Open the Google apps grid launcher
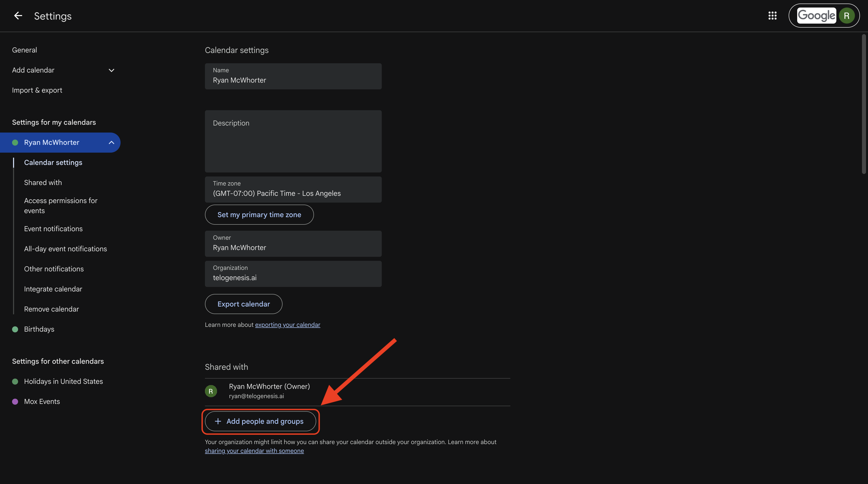The height and width of the screenshot is (484, 868). point(772,16)
